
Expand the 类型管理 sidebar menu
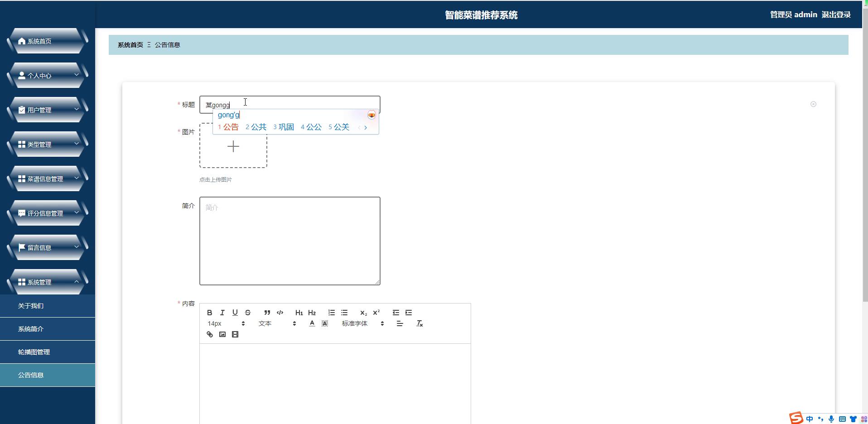tap(47, 145)
